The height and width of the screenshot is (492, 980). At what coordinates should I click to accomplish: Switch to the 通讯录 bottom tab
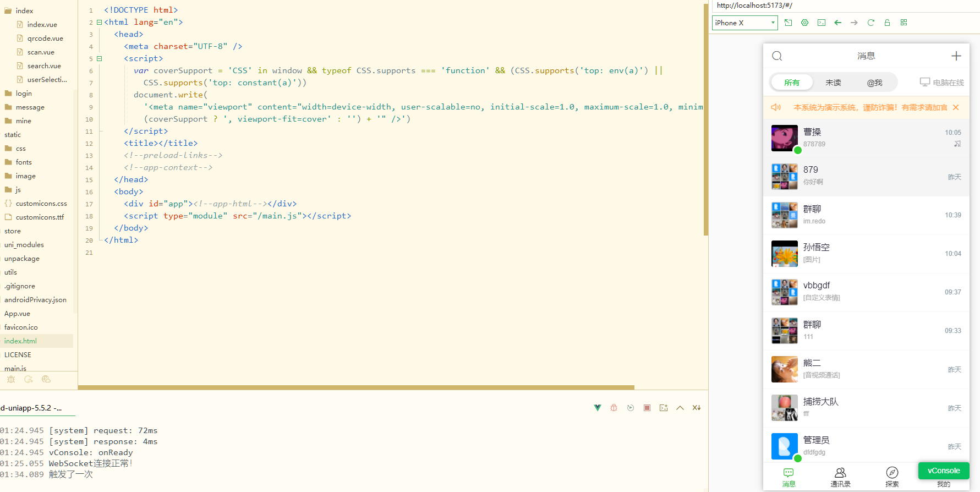pyautogui.click(x=840, y=477)
